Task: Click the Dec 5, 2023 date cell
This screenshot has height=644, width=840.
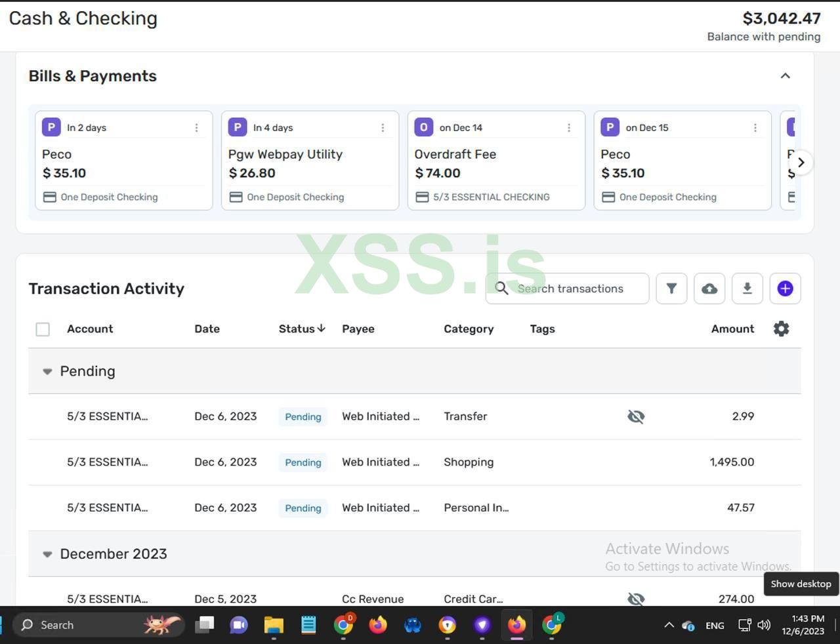Action: (225, 599)
